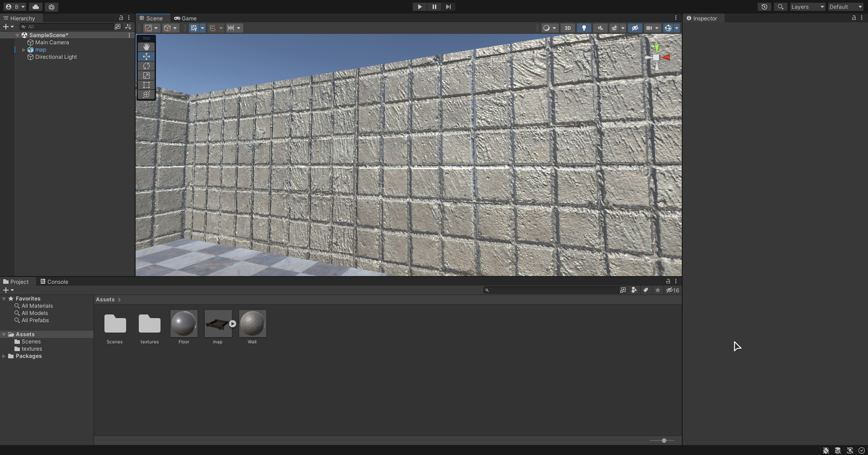The width and height of the screenshot is (868, 455).
Task: Open gizmos options dropdown arrow
Action: tap(677, 28)
